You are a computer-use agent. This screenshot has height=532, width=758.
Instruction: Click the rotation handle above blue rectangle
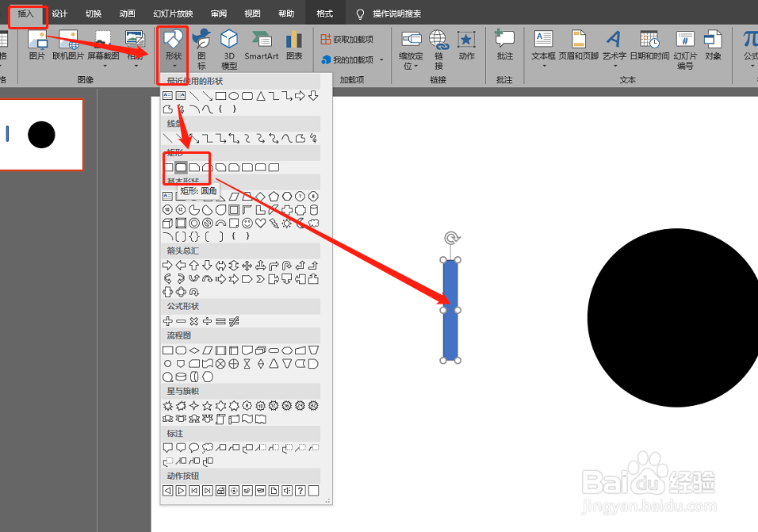point(451,238)
